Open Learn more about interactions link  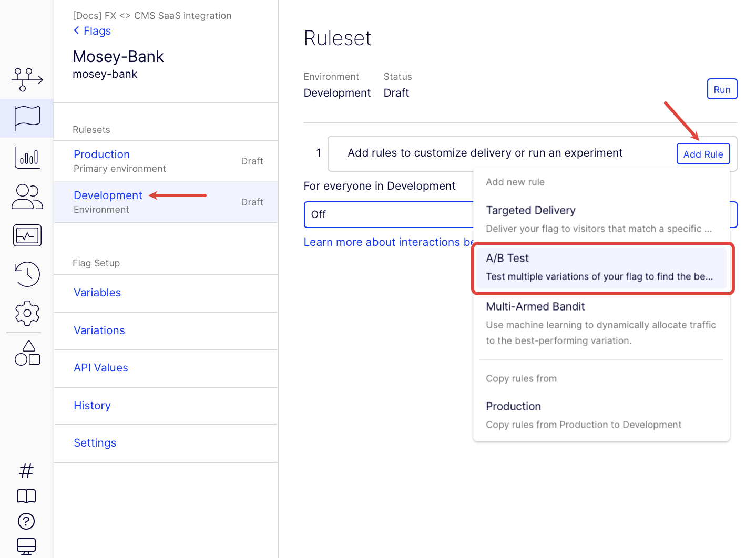tap(389, 242)
